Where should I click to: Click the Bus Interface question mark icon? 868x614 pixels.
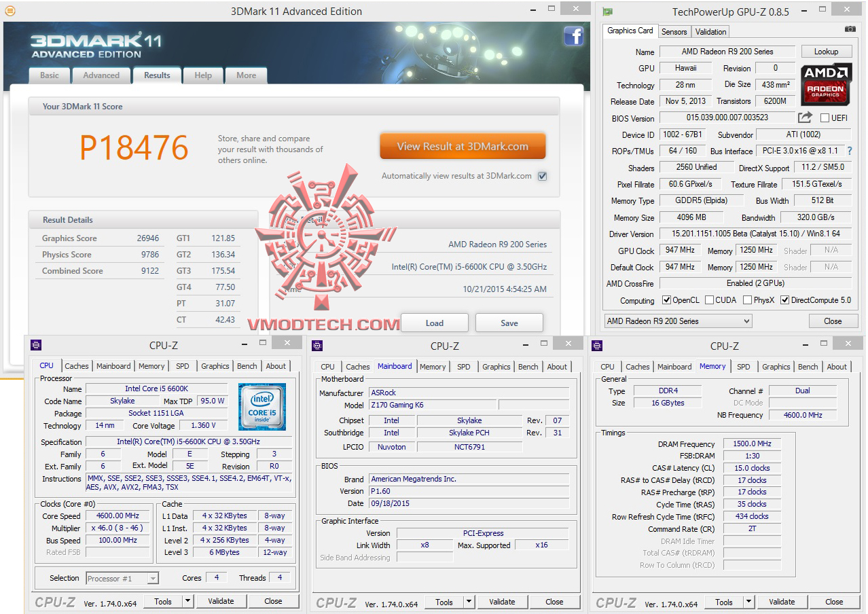point(849,151)
